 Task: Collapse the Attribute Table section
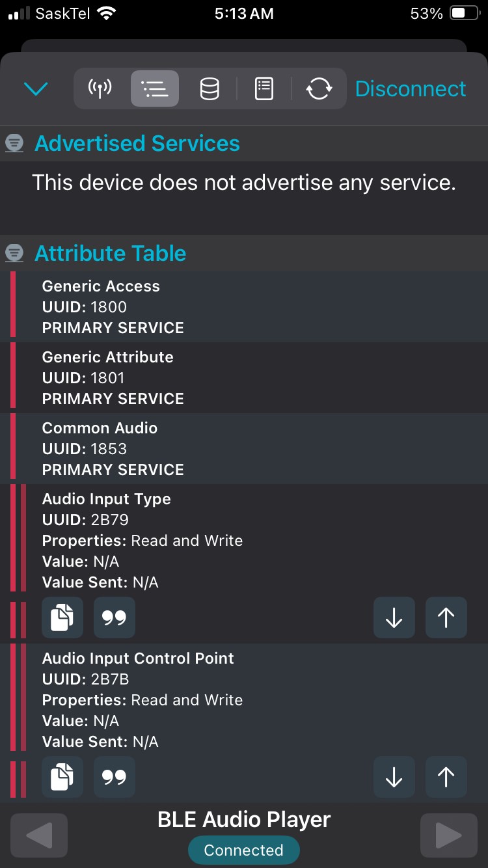tap(14, 253)
